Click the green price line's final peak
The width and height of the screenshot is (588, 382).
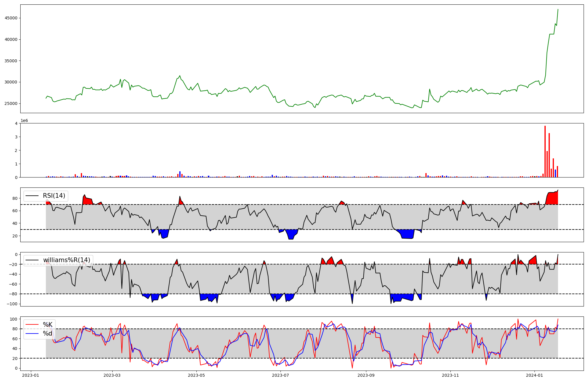[558, 9]
